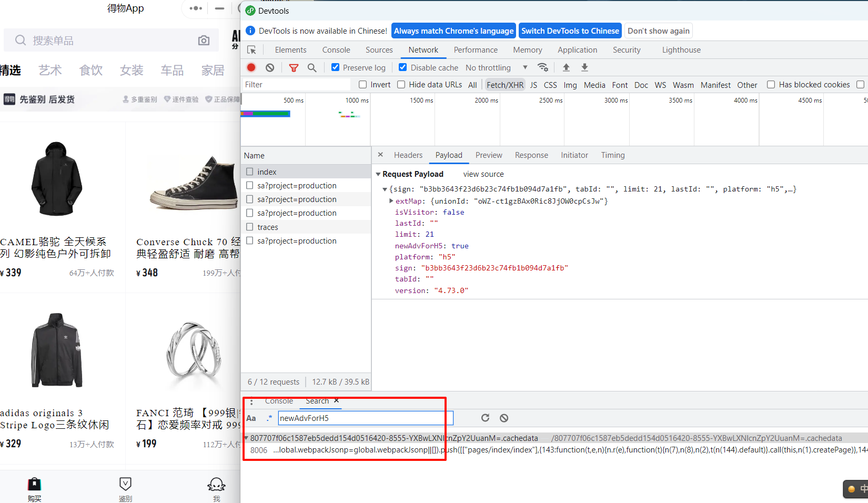The image size is (868, 503).
Task: Open network search magnifier icon
Action: [x=312, y=67]
